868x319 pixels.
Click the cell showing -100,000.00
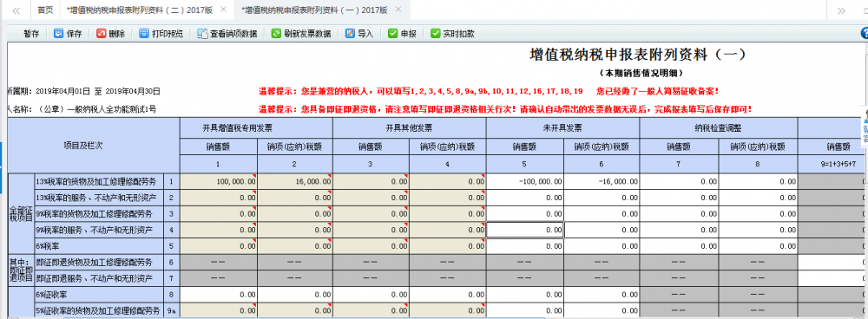pos(525,181)
